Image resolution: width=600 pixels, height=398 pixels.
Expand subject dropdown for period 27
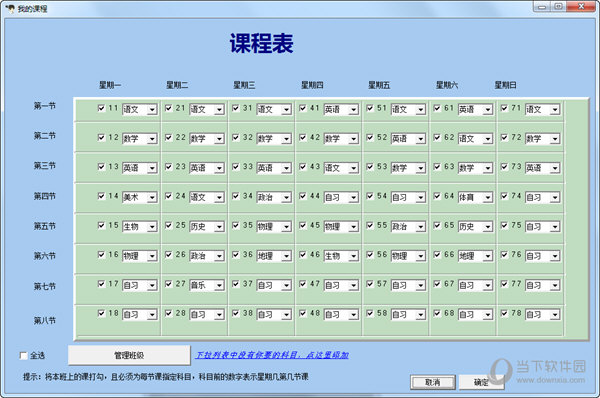219,285
